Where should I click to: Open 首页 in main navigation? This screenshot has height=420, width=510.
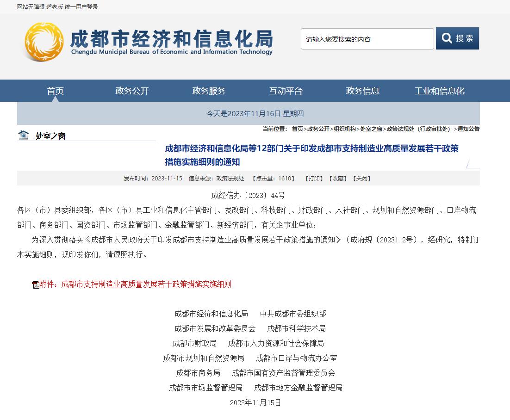tap(55, 91)
